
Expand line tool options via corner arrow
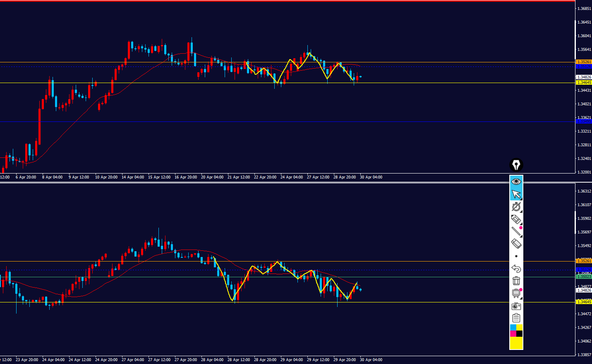click(x=521, y=236)
